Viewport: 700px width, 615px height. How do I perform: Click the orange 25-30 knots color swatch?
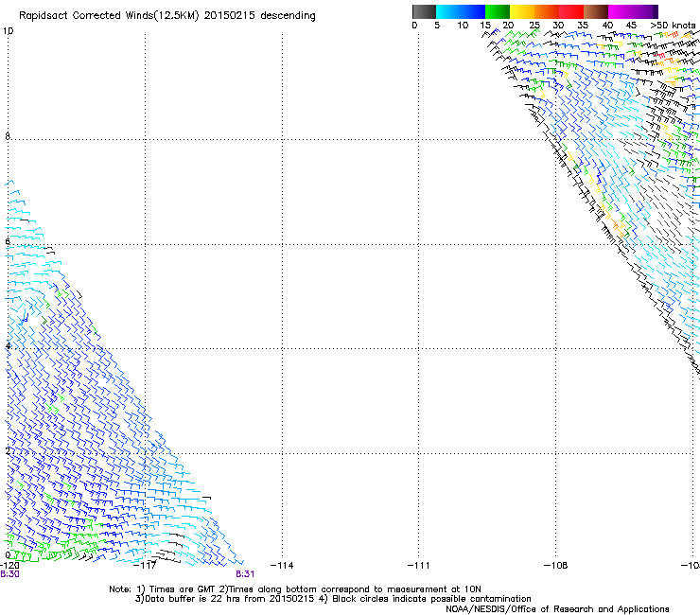coord(547,11)
